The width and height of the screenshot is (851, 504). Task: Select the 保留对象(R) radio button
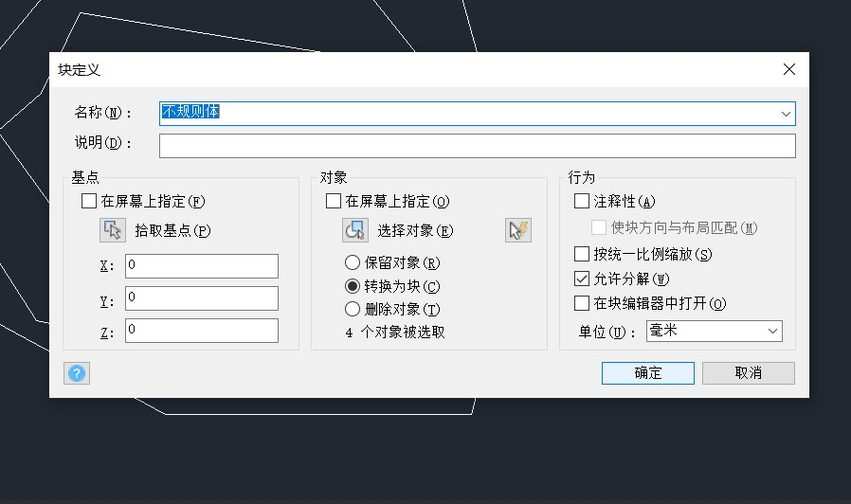(353, 262)
